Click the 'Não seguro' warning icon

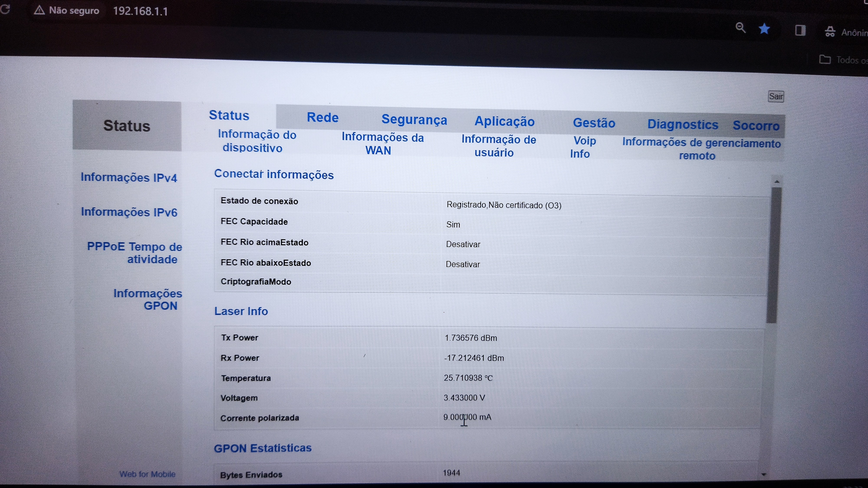click(x=39, y=10)
